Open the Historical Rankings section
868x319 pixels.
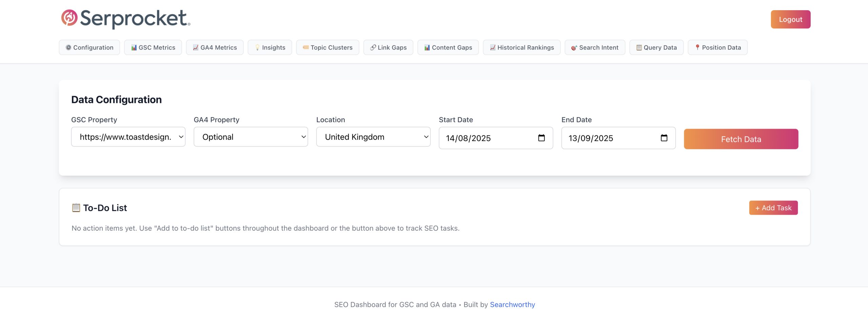coord(521,47)
